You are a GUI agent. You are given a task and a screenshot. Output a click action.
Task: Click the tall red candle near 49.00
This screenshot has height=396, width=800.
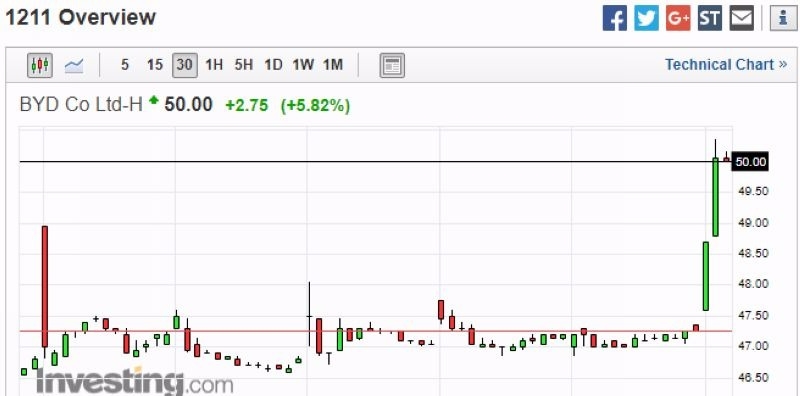click(45, 287)
